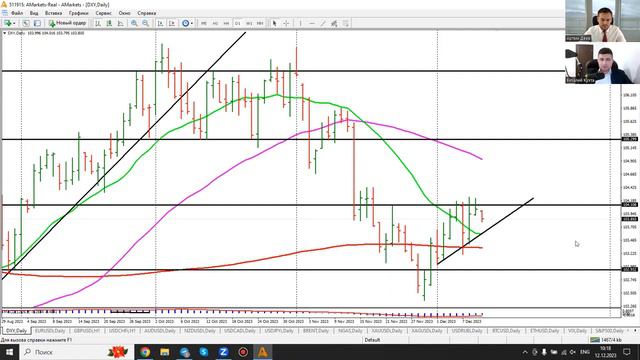Switch chart to bar chart mode
This screenshot has width=640, height=360.
(98, 23)
